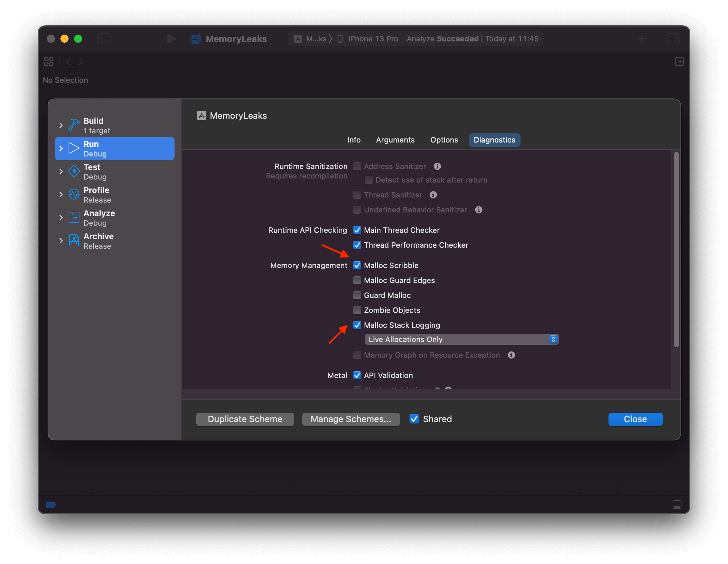Viewport: 728px width, 564px height.
Task: Toggle the bottom debug area icon
Action: pos(677,505)
